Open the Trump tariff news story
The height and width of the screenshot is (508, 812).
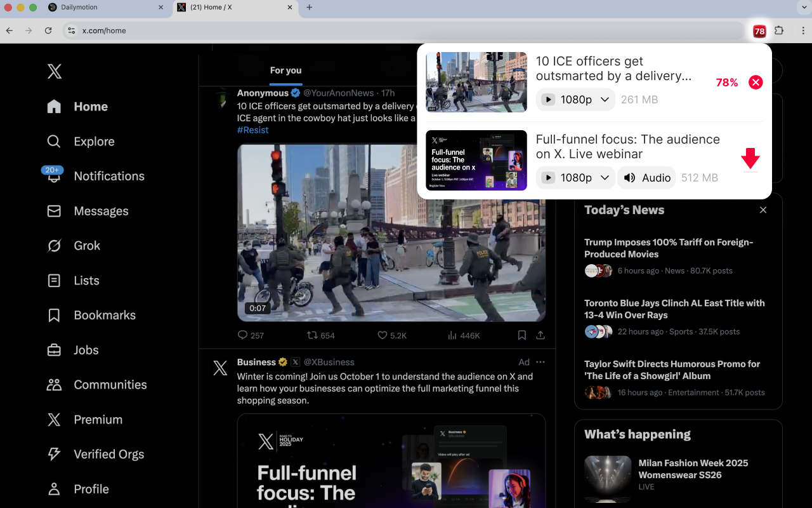click(668, 248)
